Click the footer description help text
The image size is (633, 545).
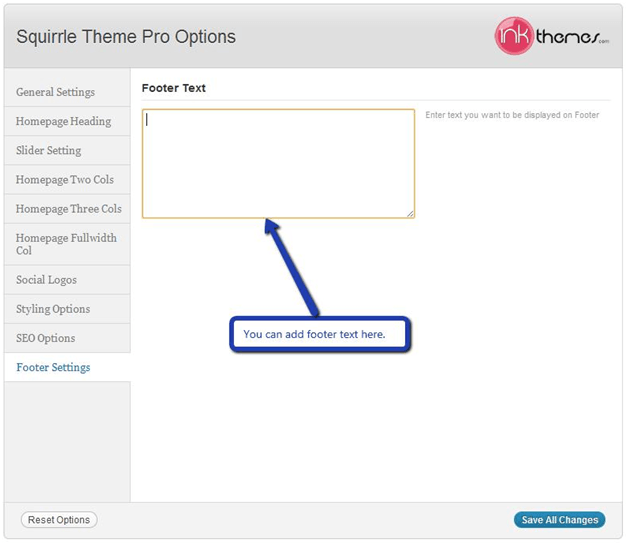[512, 115]
